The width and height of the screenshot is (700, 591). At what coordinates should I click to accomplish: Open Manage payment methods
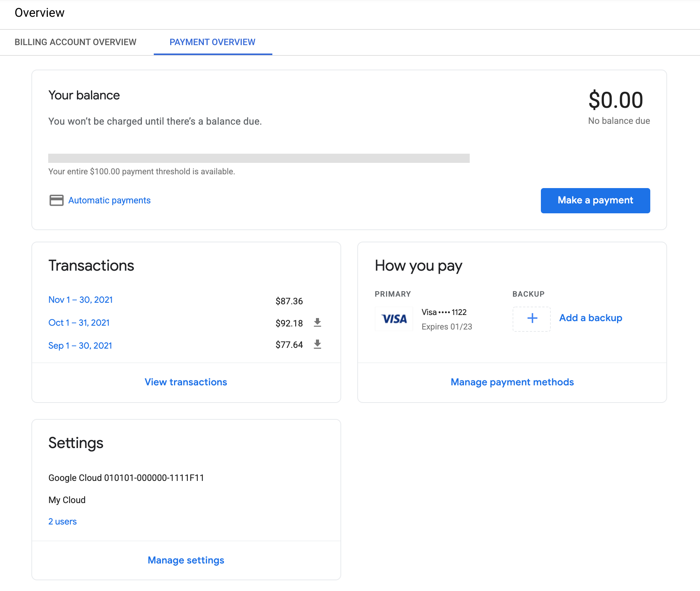(512, 382)
